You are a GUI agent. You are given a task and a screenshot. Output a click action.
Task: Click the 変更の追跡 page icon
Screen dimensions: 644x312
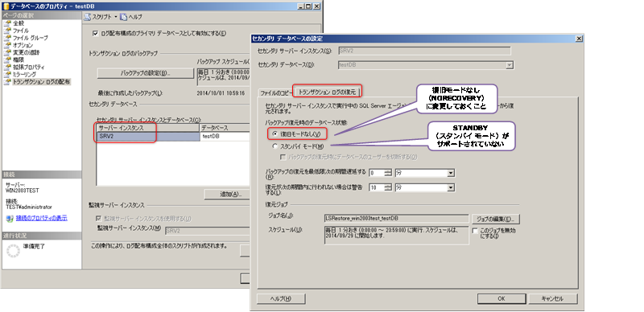coord(7,52)
